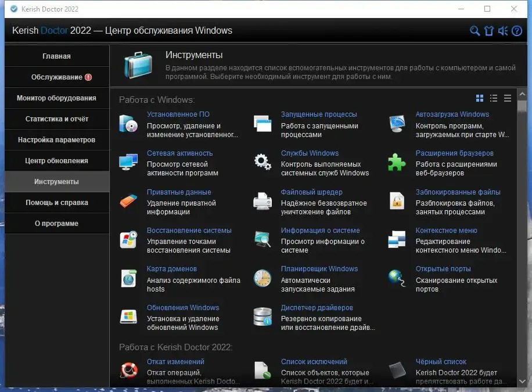
Task: Open the Обслуживание sidebar section
Action: pyautogui.click(x=57, y=77)
